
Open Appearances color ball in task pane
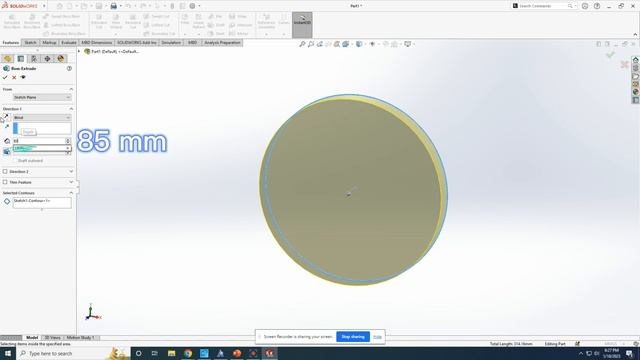(636, 92)
